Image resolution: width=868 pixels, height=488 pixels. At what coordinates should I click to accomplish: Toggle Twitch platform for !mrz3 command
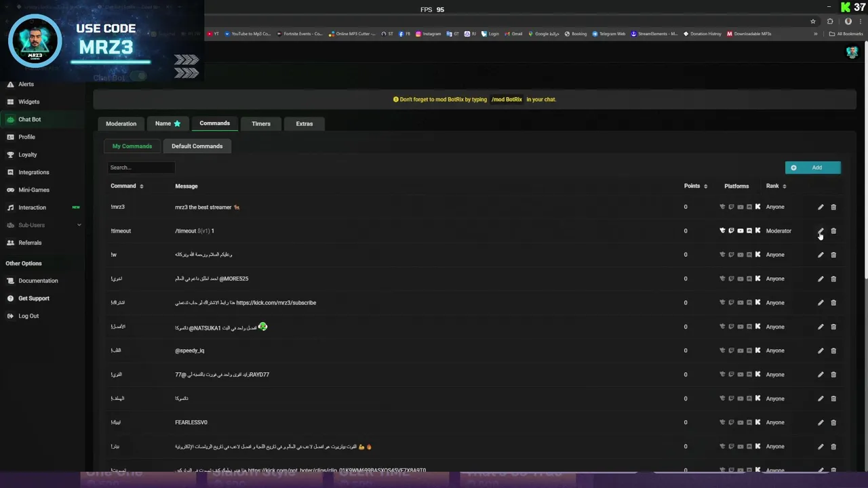pyautogui.click(x=731, y=207)
